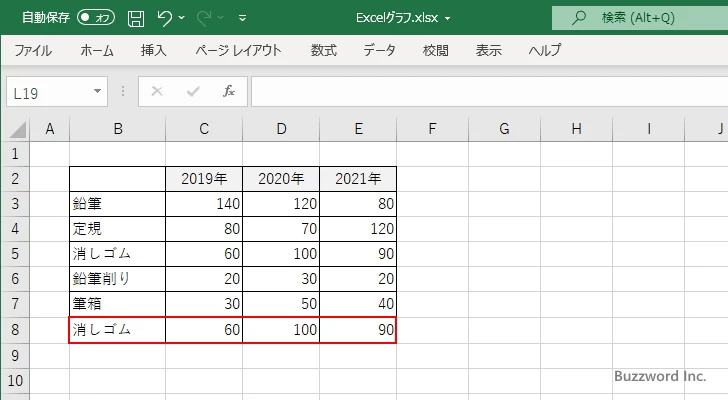Image resolution: width=728 pixels, height=400 pixels.
Task: Click the formula bar Cancel X icon
Action: click(x=157, y=91)
